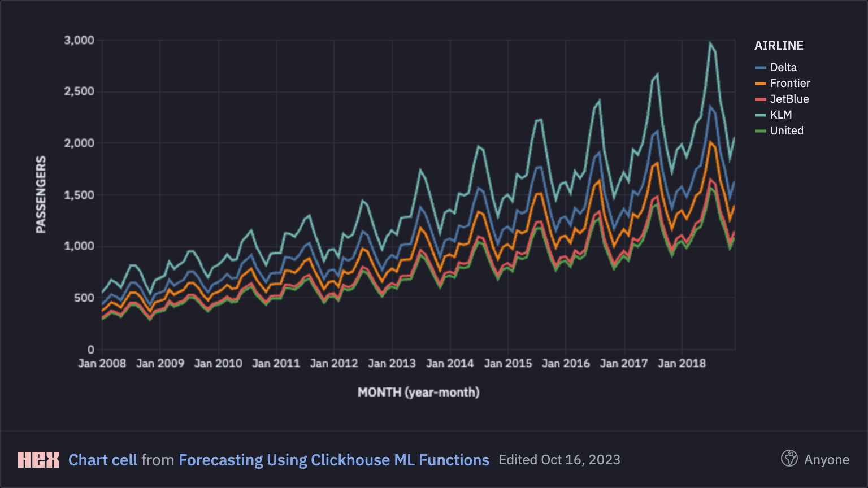Click the teal KLM legend swatch
This screenshot has width=868, height=488.
pyautogui.click(x=761, y=115)
